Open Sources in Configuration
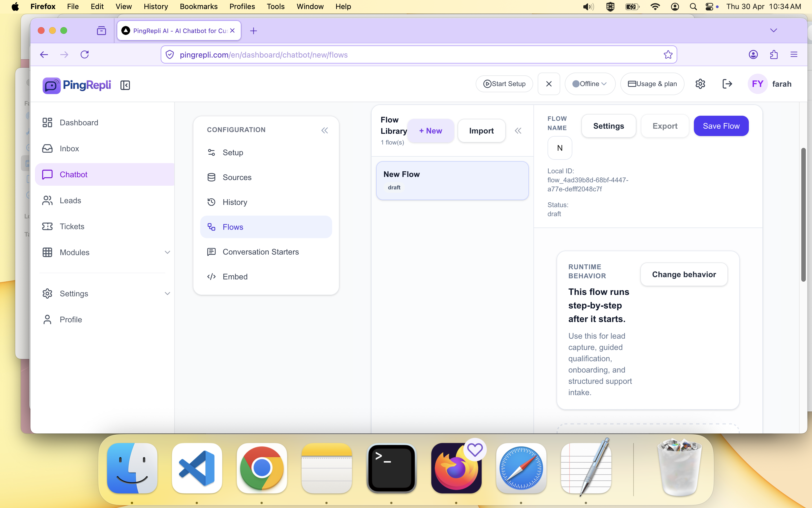The image size is (812, 508). coord(266,178)
